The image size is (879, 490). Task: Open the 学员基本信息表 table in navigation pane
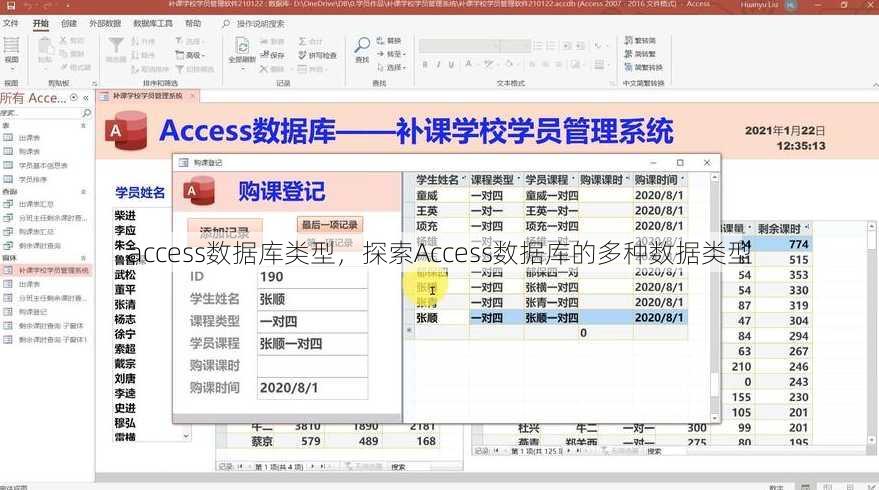pos(43,165)
